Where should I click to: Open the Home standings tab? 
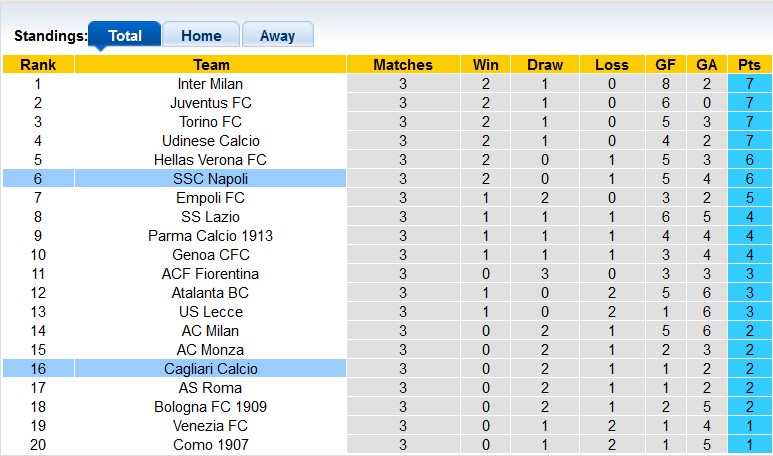(x=201, y=35)
